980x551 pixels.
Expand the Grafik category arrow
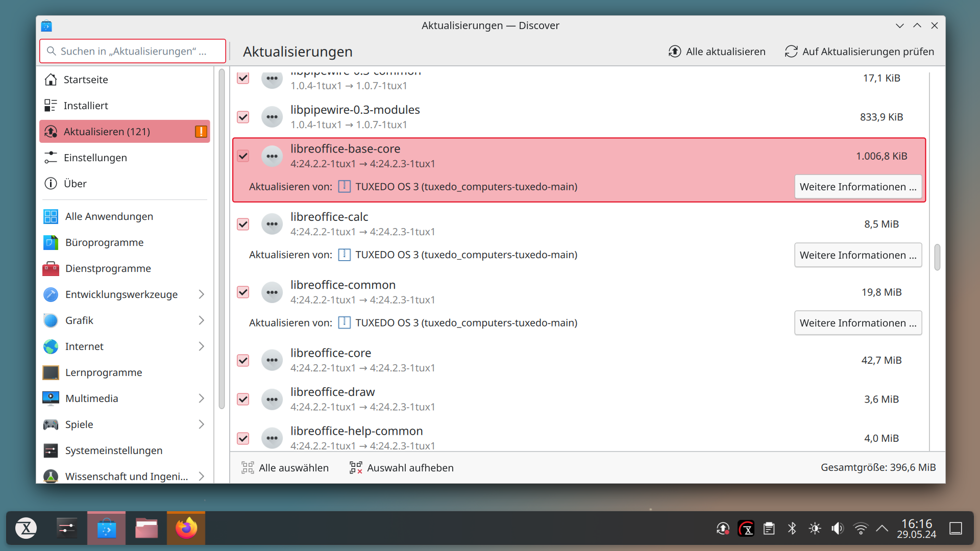[x=201, y=320]
